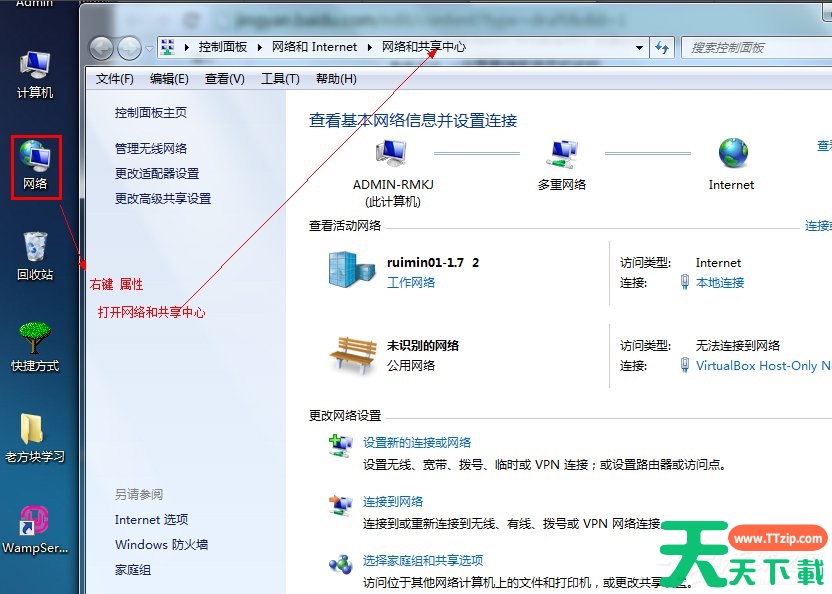Expand the address bar history dropdown
832x594 pixels.
[639, 47]
